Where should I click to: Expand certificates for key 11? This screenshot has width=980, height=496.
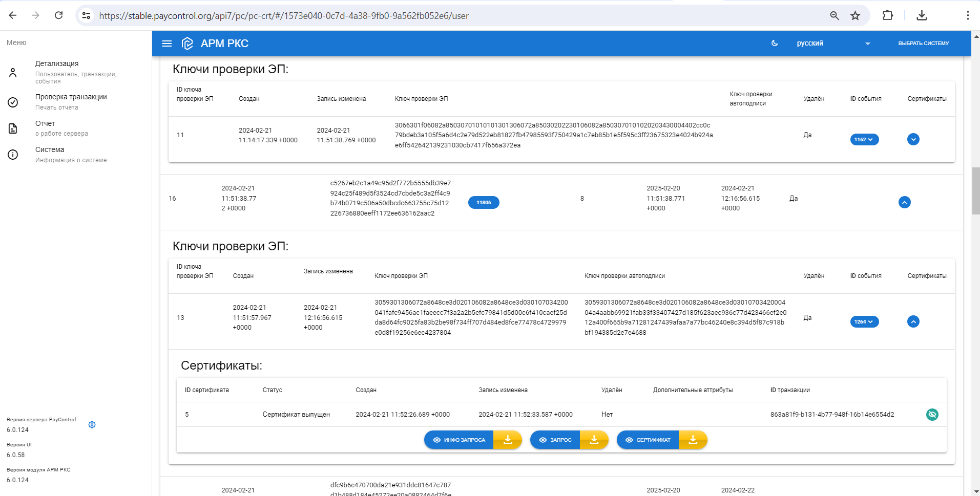point(913,139)
